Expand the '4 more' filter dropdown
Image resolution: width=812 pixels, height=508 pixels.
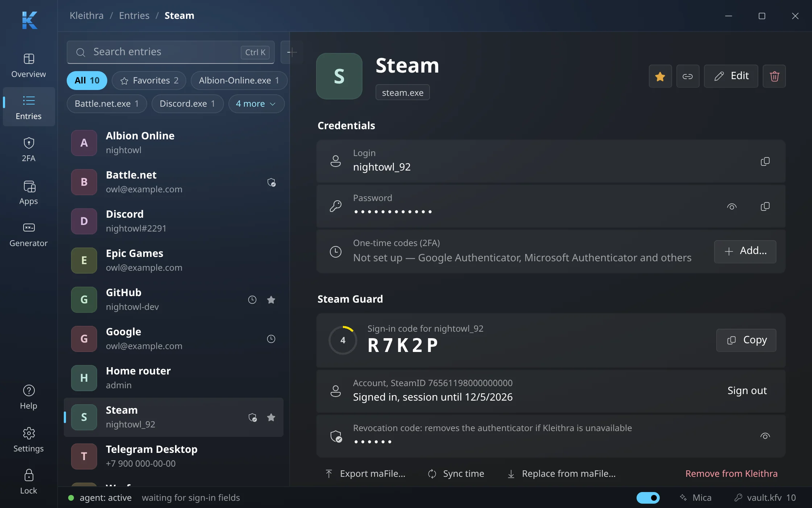tap(256, 104)
